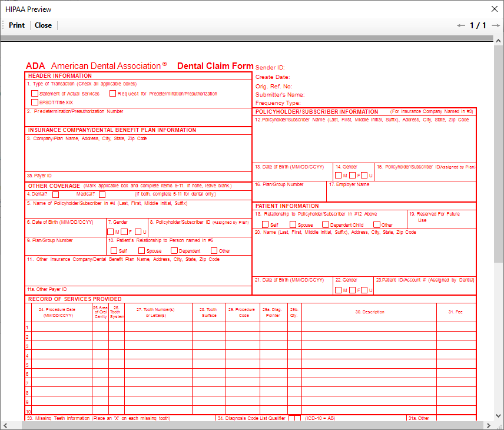Viewport: 504px width, 430px height.
Task: Check Statement of Actual Services box
Action: click(x=35, y=93)
